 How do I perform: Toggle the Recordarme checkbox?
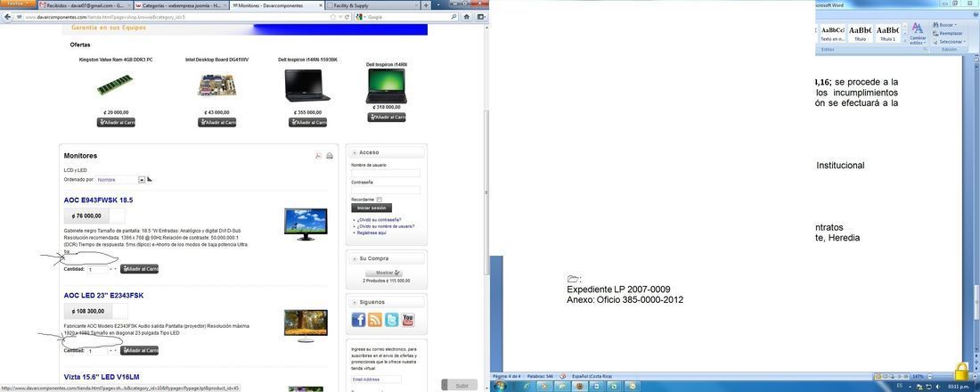[380, 200]
